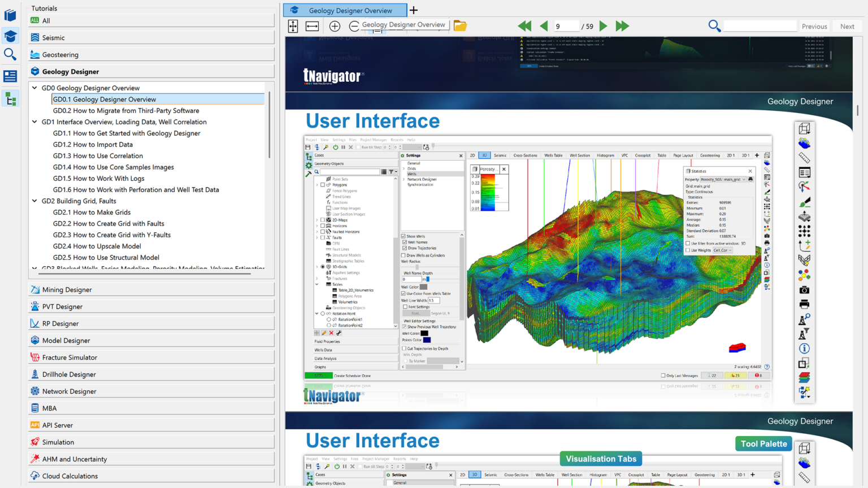Click the fit page icon in toolbar

(293, 26)
